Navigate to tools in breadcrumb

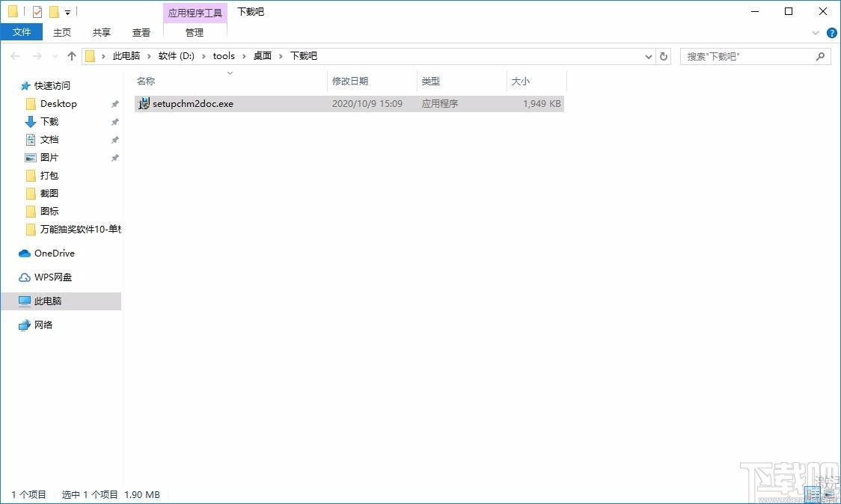(x=224, y=56)
